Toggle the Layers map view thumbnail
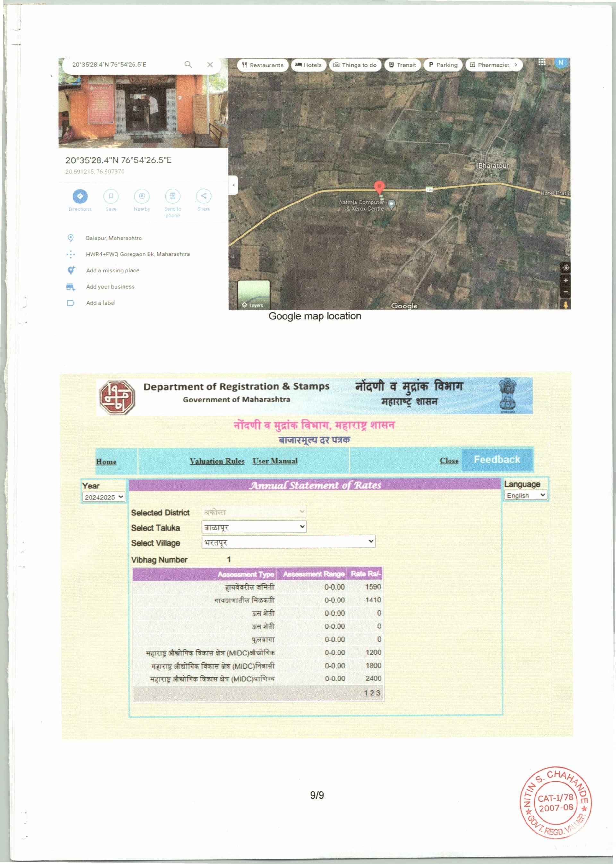 pyautogui.click(x=254, y=294)
